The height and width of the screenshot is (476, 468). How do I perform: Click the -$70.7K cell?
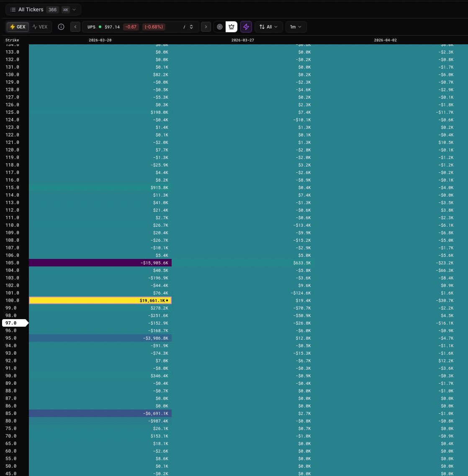pyautogui.click(x=243, y=308)
